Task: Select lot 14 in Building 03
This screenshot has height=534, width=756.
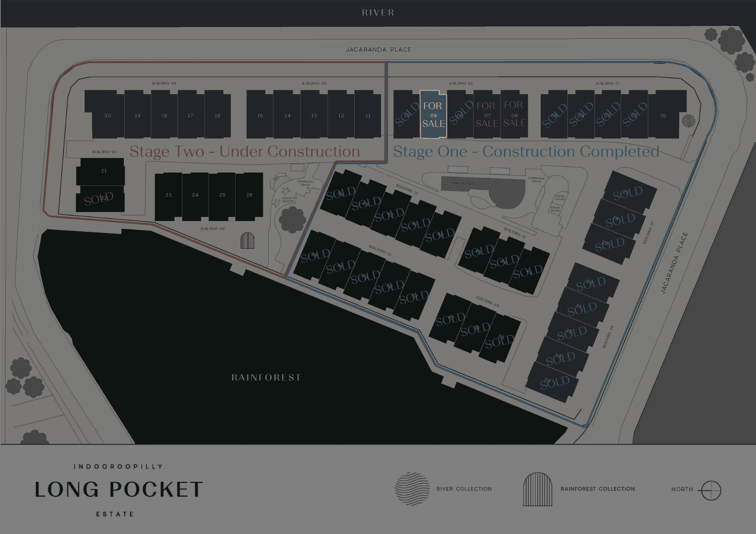Action: (287, 114)
